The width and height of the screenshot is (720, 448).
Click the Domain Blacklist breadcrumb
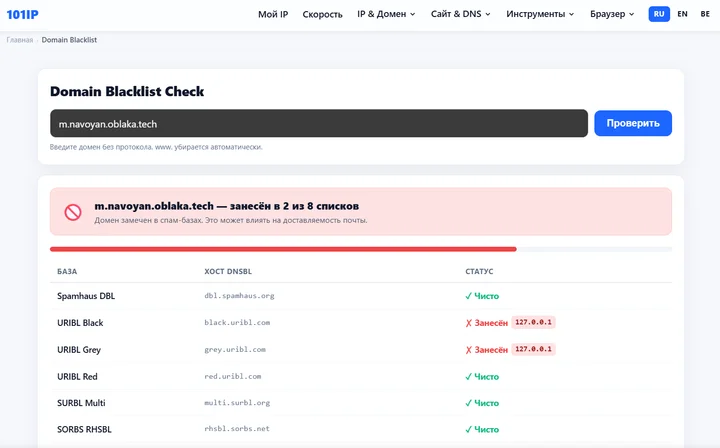click(x=69, y=40)
